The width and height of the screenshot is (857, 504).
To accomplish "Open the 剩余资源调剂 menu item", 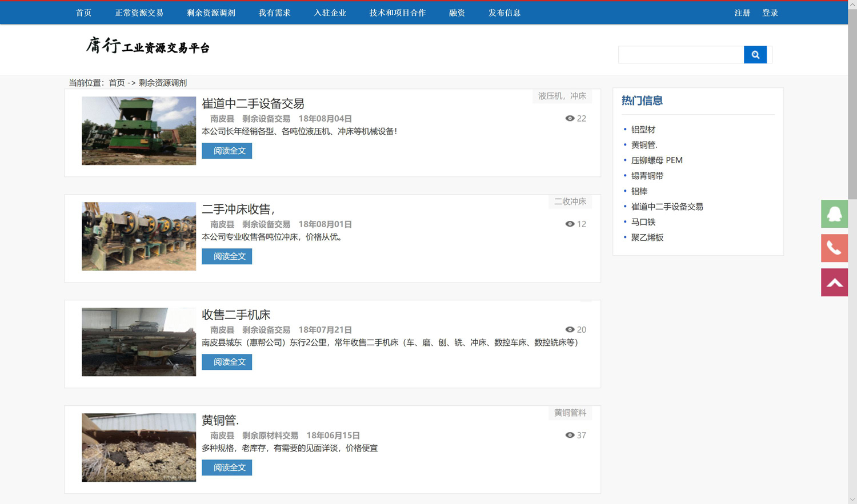I will 210,13.
